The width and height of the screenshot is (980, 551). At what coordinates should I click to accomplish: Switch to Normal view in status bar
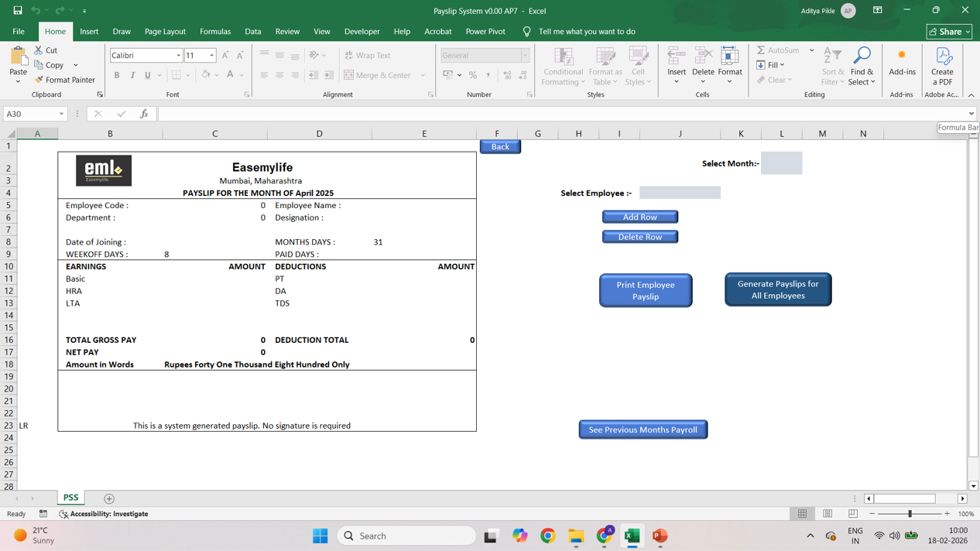point(802,514)
